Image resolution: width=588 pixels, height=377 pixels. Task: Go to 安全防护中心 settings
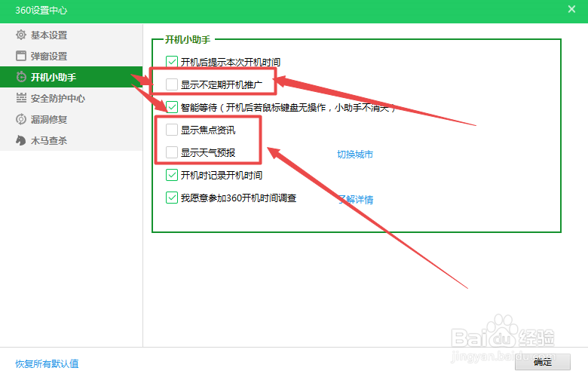[72, 98]
